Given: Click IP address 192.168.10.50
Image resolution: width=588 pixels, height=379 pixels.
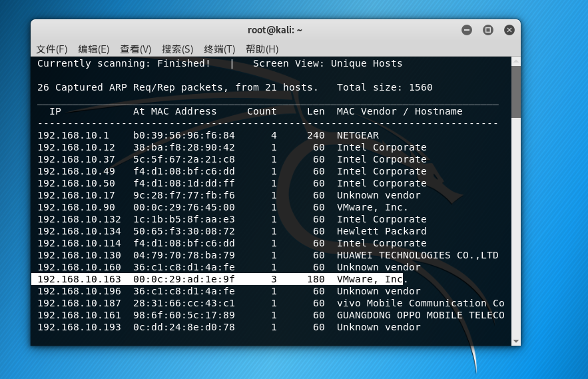Looking at the screenshot, I should click(76, 183).
